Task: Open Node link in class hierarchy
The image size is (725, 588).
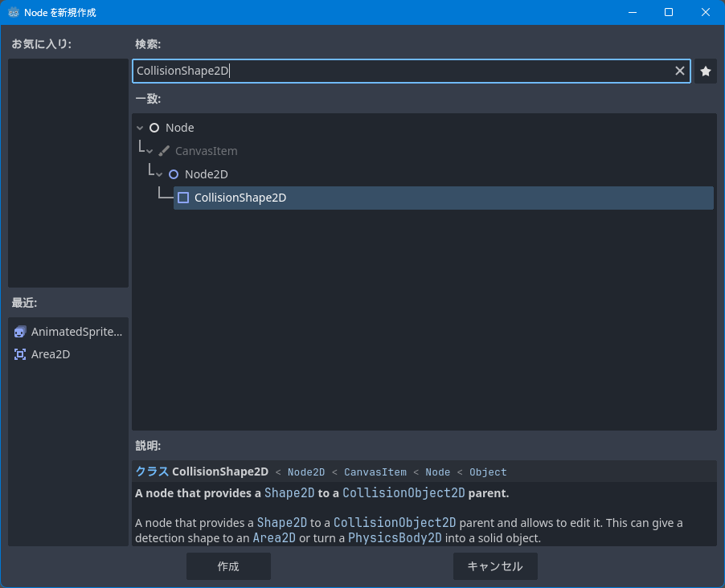Action: coord(437,472)
